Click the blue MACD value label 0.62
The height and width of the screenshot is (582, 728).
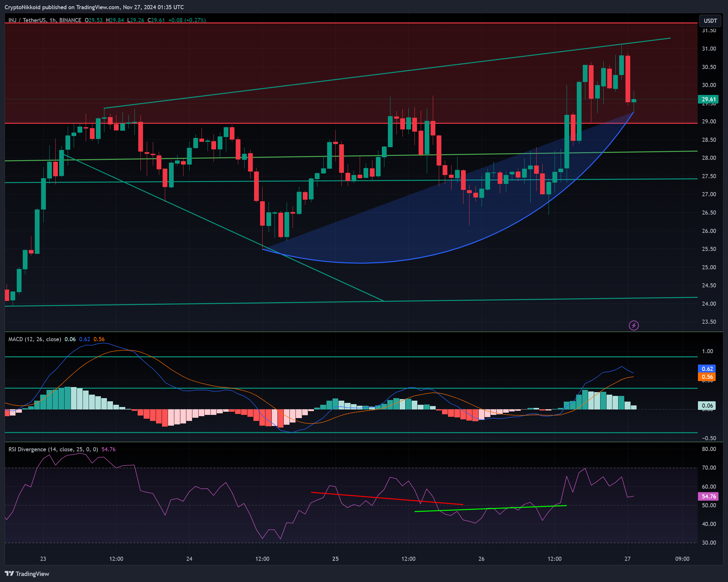pos(707,368)
